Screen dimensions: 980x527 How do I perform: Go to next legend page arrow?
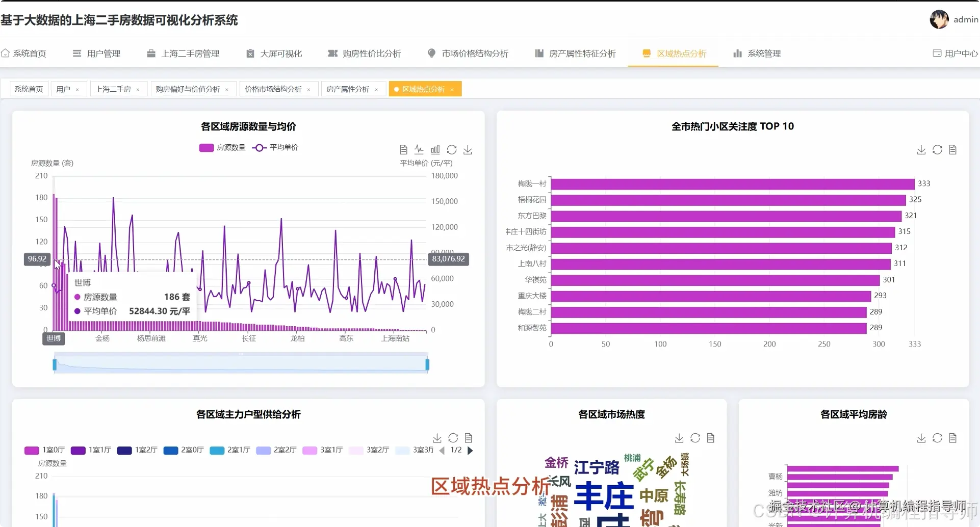coord(470,451)
